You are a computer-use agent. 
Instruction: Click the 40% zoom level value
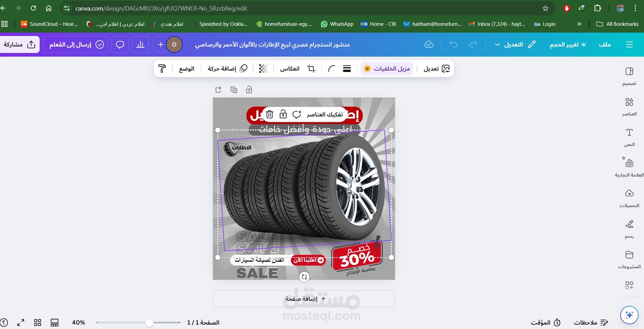click(78, 323)
